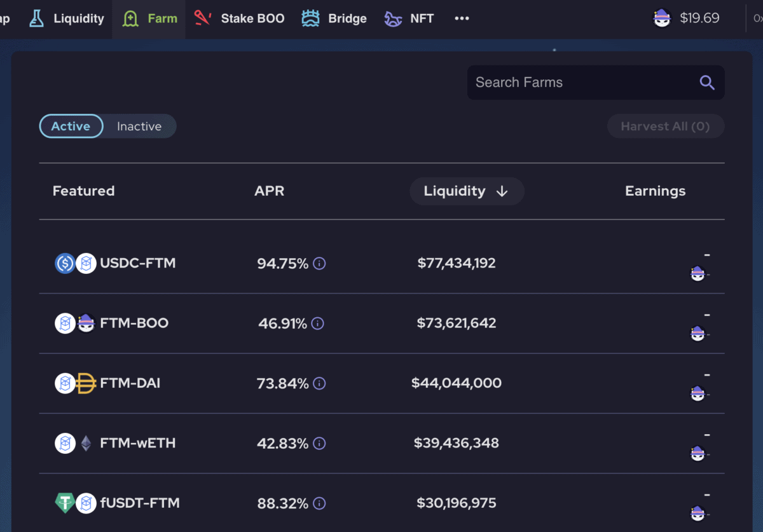Click the Ethereum icon in FTM-wETH row
763x532 pixels.
coord(86,443)
